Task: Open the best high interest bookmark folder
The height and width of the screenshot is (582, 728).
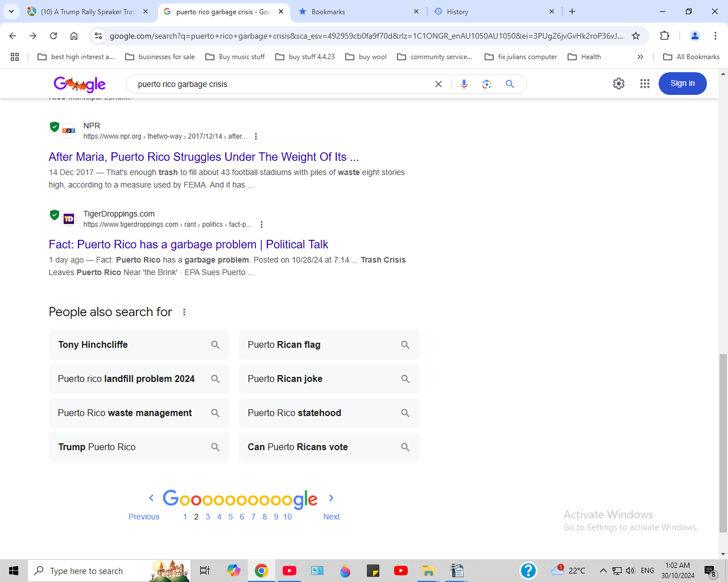Action: (x=76, y=57)
